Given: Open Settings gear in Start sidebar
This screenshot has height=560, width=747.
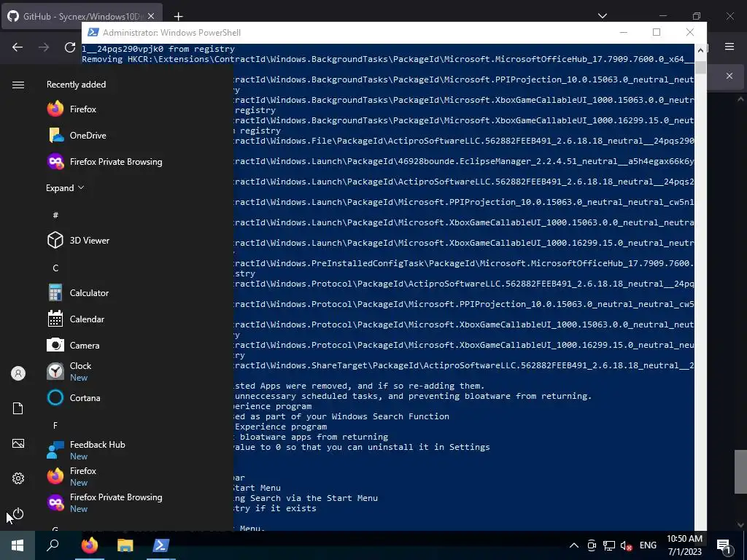Looking at the screenshot, I should (18, 478).
